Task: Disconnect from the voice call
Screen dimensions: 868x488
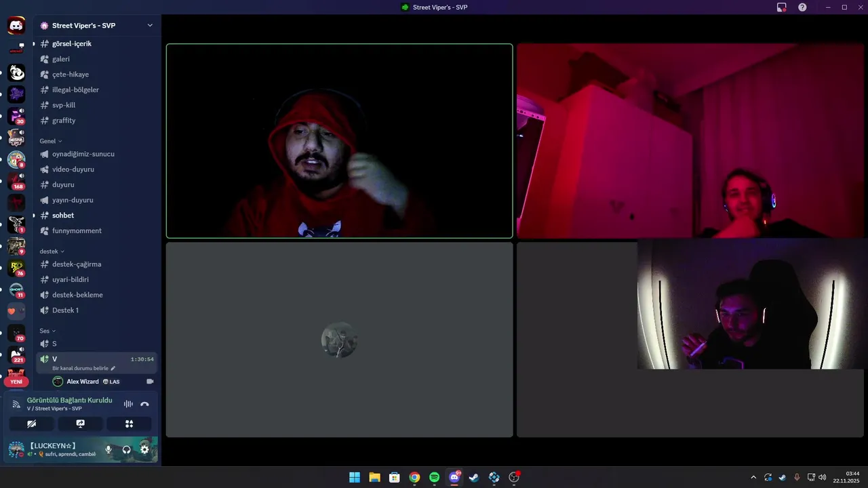Action: [144, 404]
